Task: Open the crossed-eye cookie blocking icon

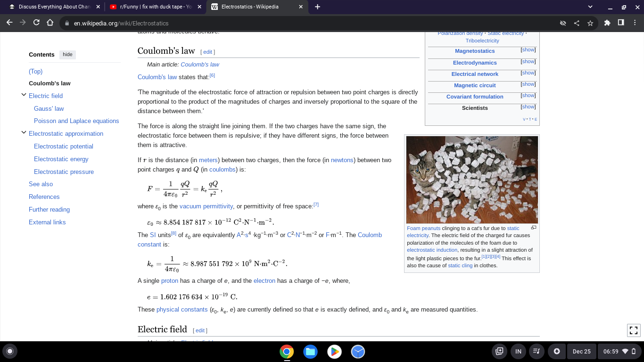Action: coord(562,23)
